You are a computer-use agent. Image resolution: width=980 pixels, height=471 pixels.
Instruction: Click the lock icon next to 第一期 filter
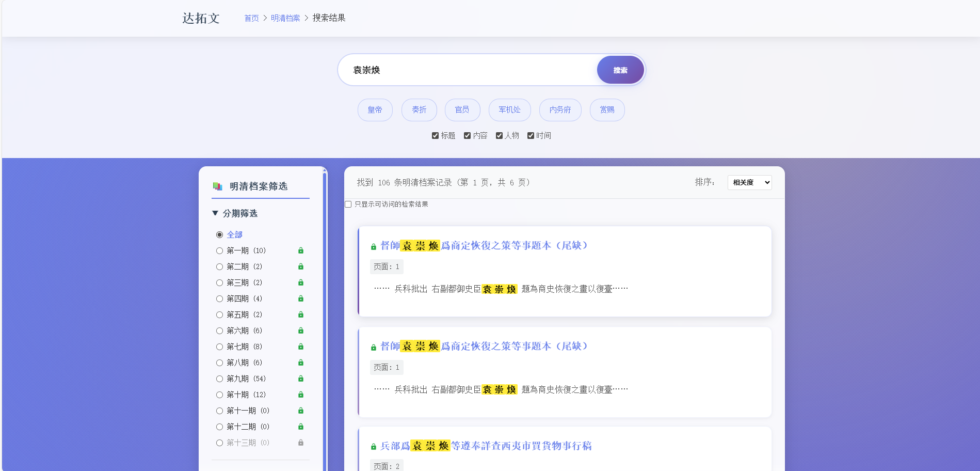(301, 250)
